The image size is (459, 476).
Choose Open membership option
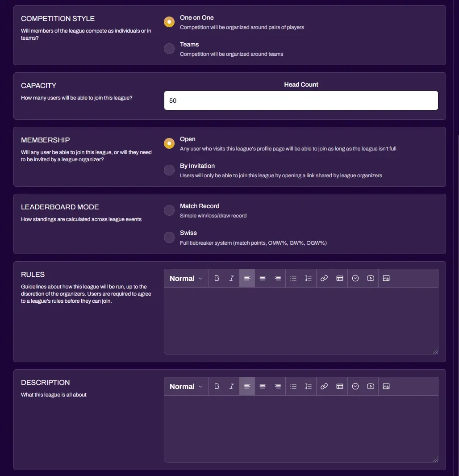coord(169,143)
